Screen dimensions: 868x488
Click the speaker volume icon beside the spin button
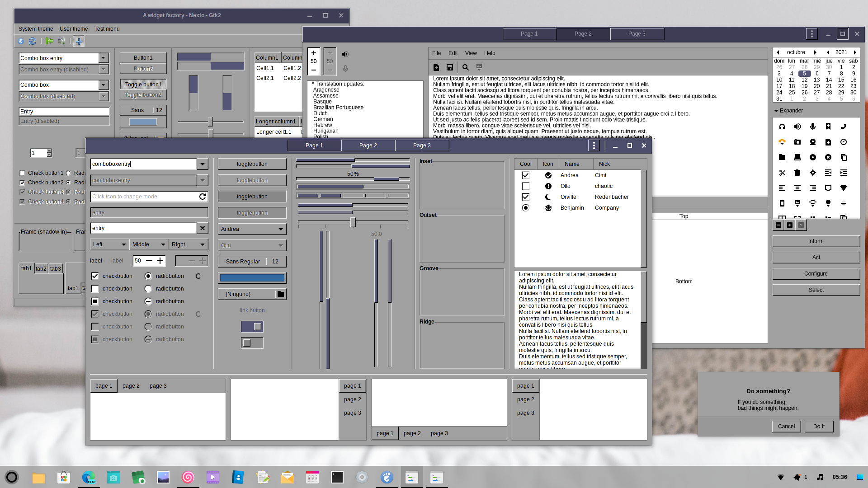tap(345, 54)
